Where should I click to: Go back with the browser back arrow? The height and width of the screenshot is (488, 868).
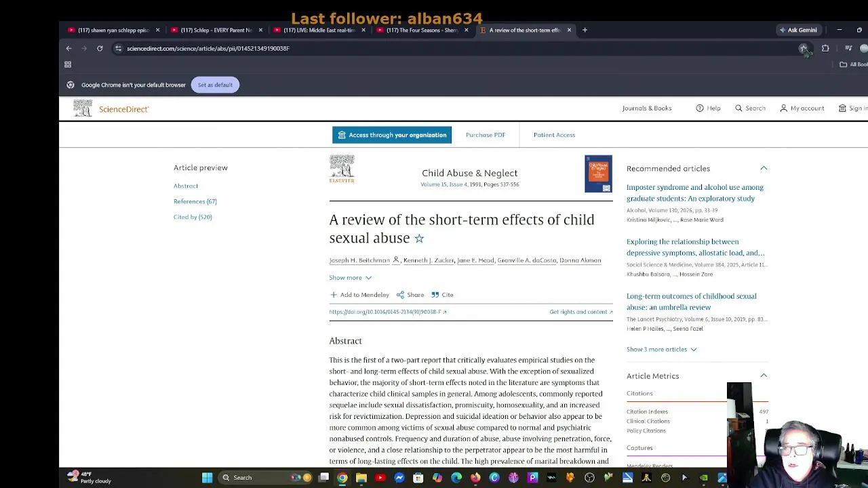point(68,48)
